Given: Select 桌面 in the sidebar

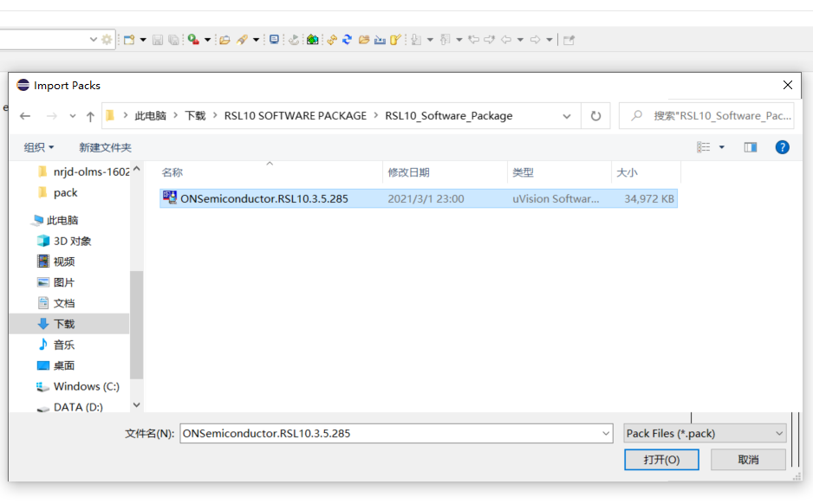Looking at the screenshot, I should click(56, 365).
